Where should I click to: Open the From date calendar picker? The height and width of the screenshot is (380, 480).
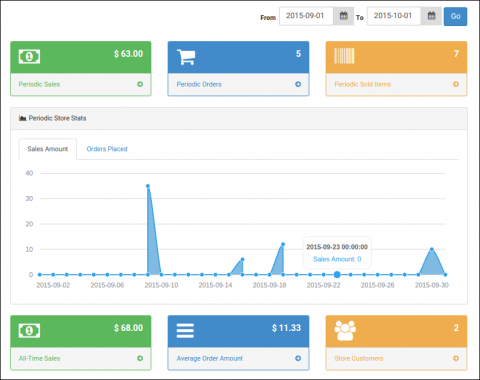[x=344, y=16]
